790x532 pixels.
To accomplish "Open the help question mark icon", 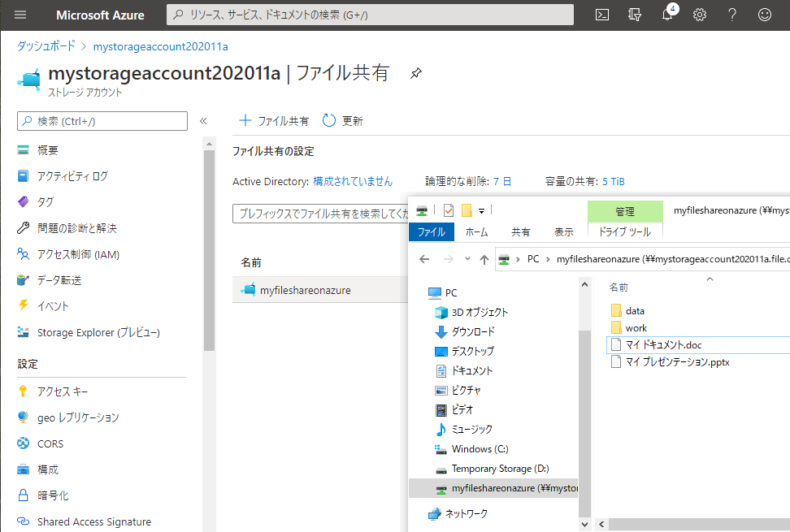I will point(731,14).
